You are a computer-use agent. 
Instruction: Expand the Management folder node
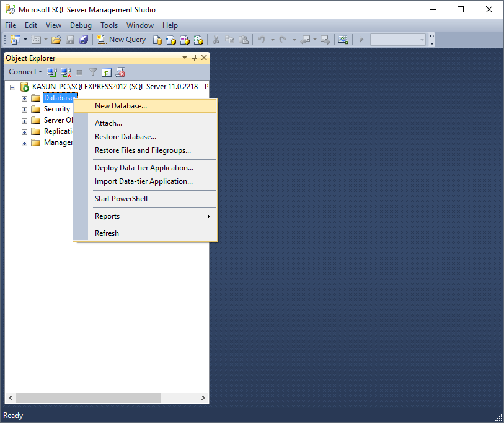(x=24, y=143)
